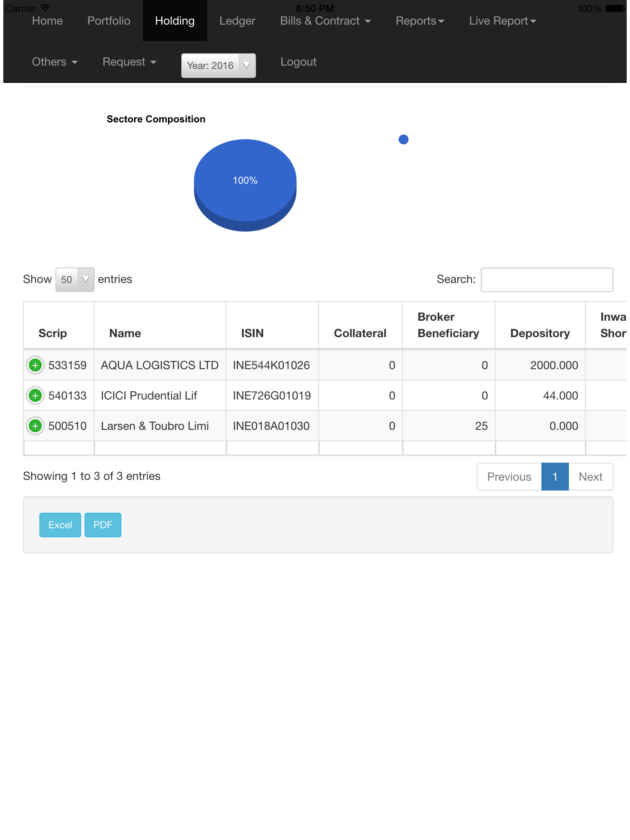The width and height of the screenshot is (630, 840).
Task: Sort by Broker Beneficiary column header
Action: coord(449,325)
